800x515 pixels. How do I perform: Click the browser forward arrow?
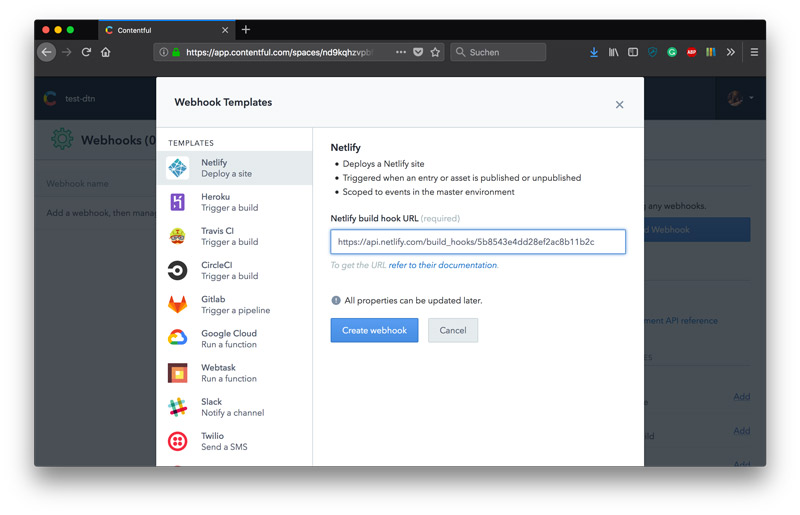click(67, 52)
